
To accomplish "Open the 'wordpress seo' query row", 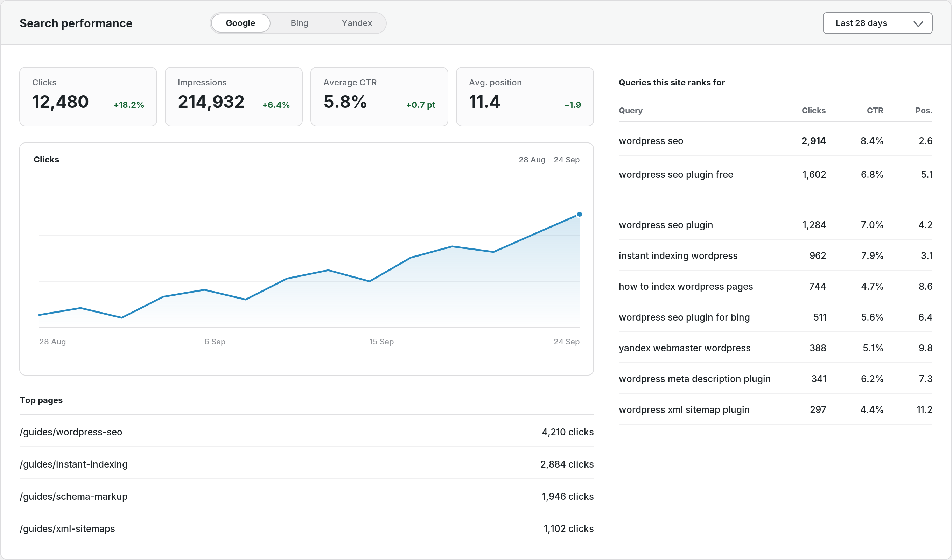I will pyautogui.click(x=775, y=141).
